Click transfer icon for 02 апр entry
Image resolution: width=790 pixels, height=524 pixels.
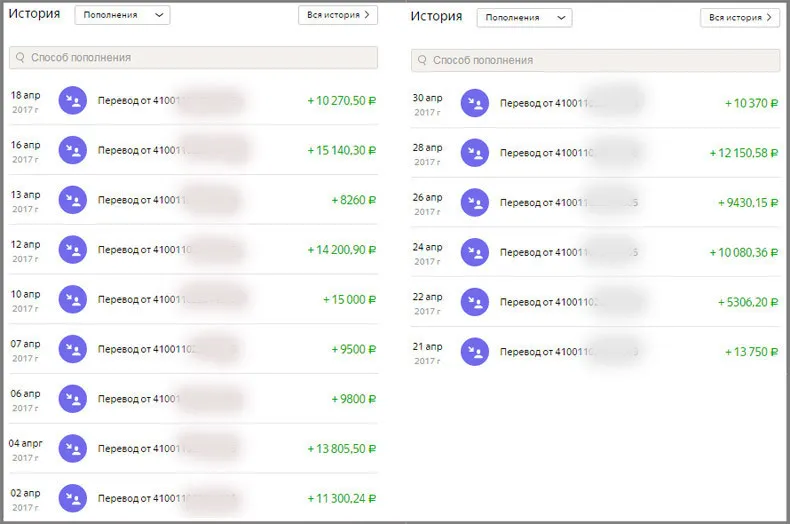point(73,498)
